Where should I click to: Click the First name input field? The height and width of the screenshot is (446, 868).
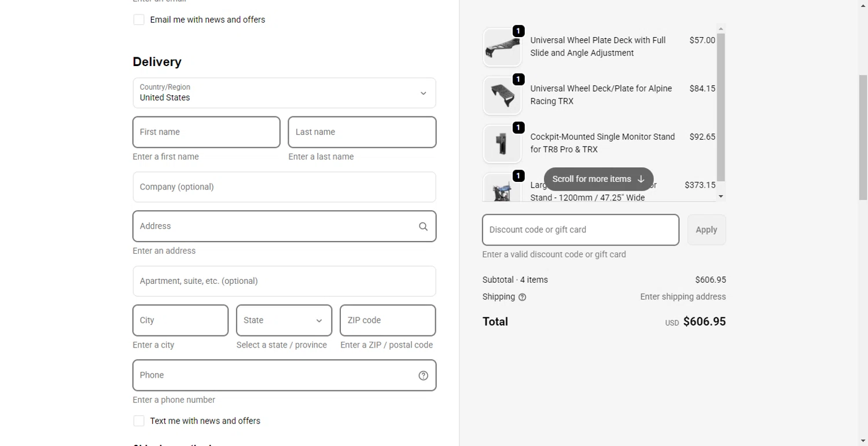206,132
